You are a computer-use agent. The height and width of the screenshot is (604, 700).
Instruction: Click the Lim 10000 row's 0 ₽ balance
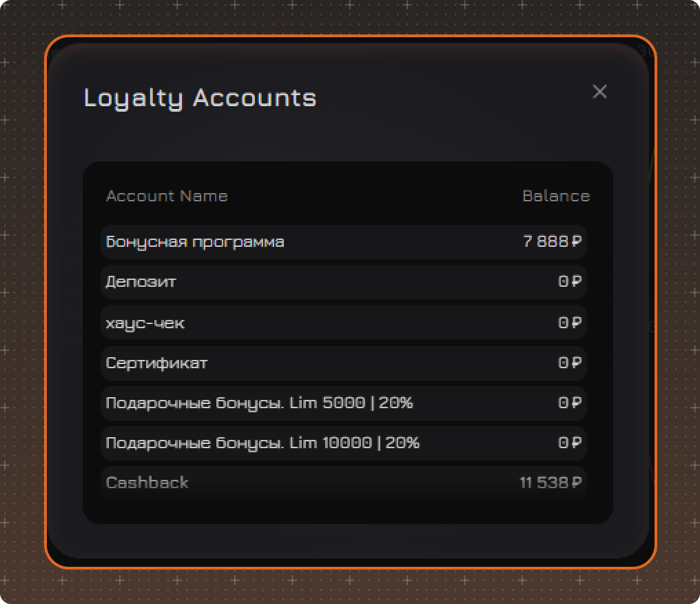[570, 442]
